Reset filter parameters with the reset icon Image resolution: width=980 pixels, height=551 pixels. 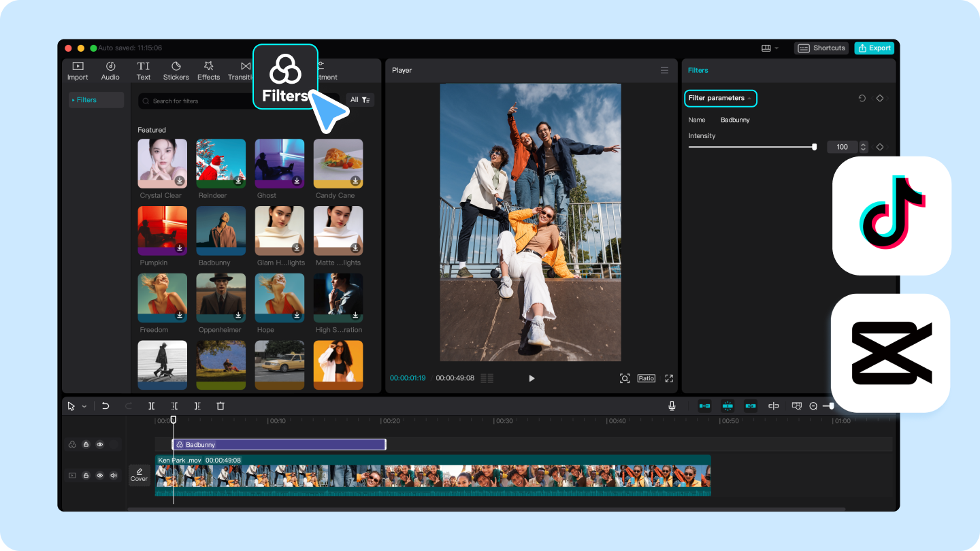pyautogui.click(x=862, y=99)
